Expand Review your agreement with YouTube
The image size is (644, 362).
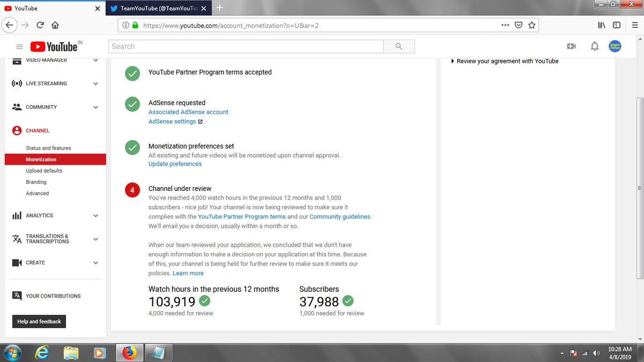click(x=504, y=61)
